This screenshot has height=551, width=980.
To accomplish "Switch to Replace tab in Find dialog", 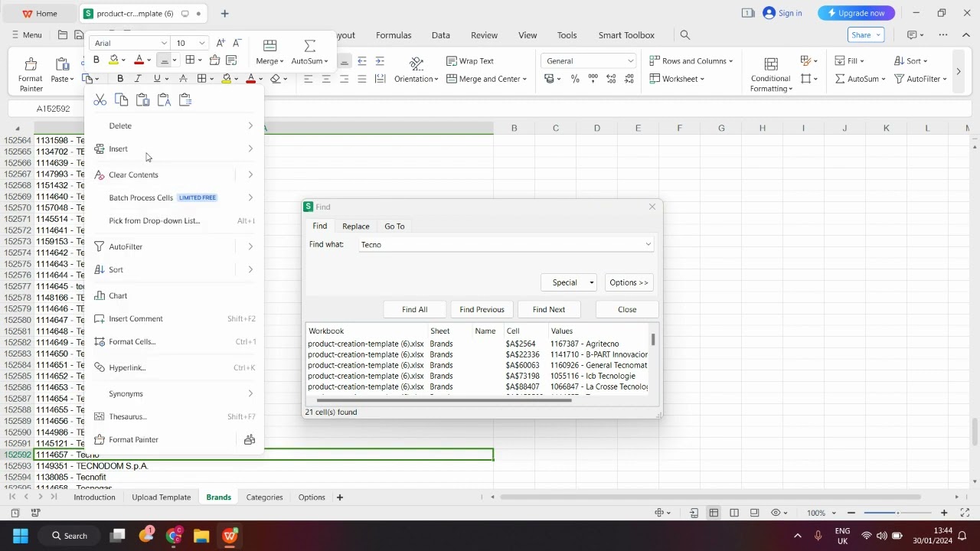I will (x=356, y=227).
